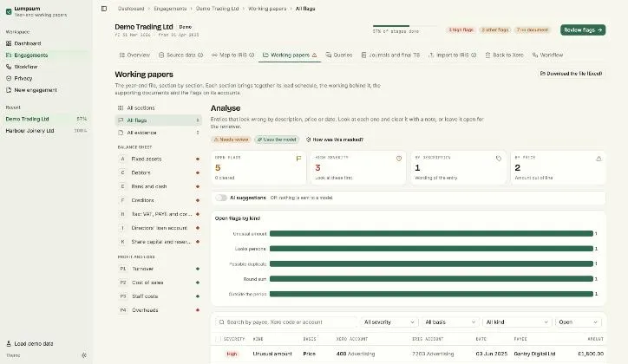Click the Round sum chart bar
Screen dimensions: 628x364
(431, 279)
